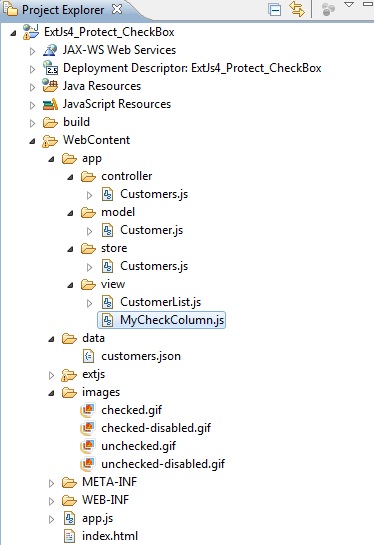Toggle Link with Editor icon
Image resolution: width=374 pixels, height=545 pixels.
(296, 9)
